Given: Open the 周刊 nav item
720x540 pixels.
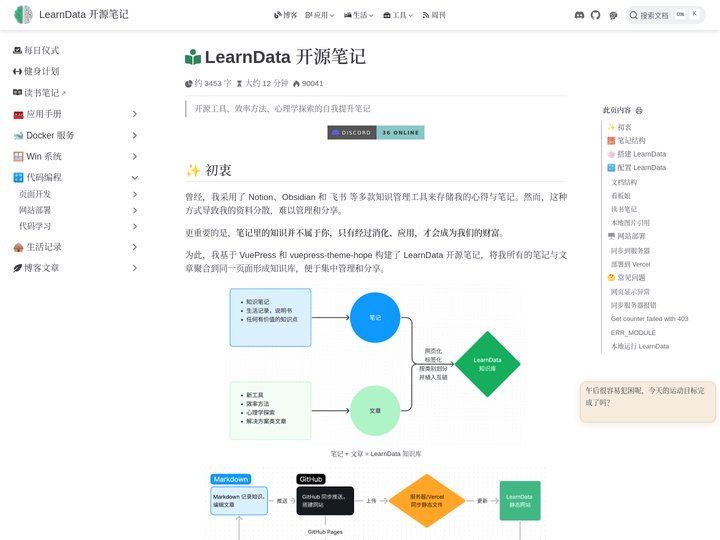Looking at the screenshot, I should 434,15.
